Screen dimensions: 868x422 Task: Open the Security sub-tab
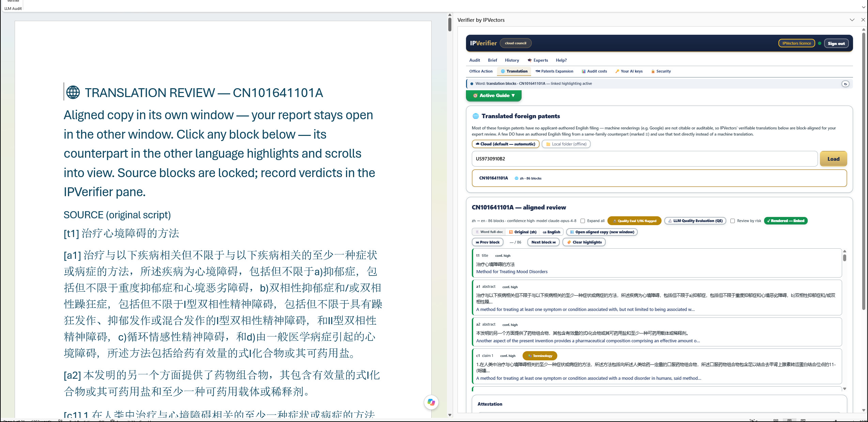(x=661, y=71)
